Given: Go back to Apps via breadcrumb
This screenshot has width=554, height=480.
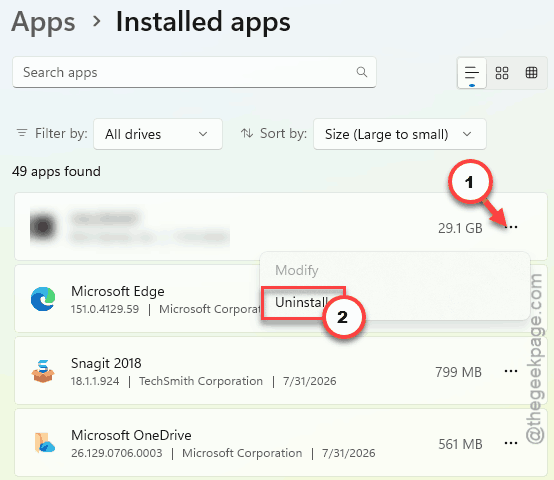Looking at the screenshot, I should [43, 22].
